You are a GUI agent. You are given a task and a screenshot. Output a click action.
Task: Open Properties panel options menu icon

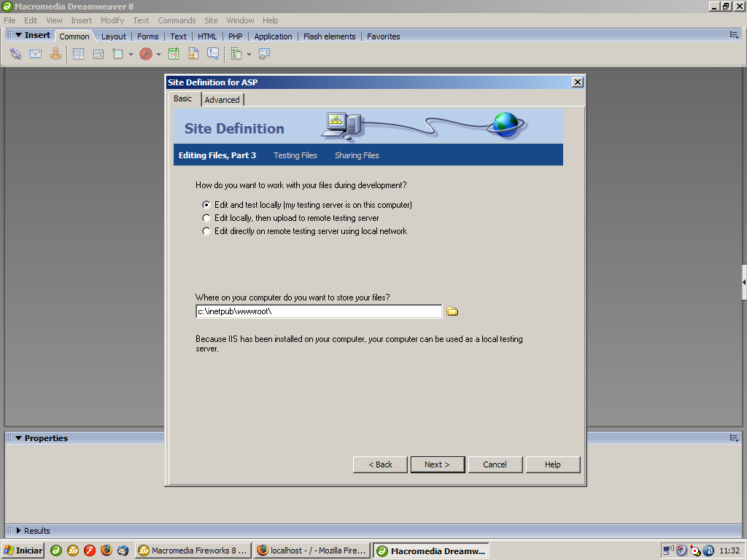(x=734, y=437)
